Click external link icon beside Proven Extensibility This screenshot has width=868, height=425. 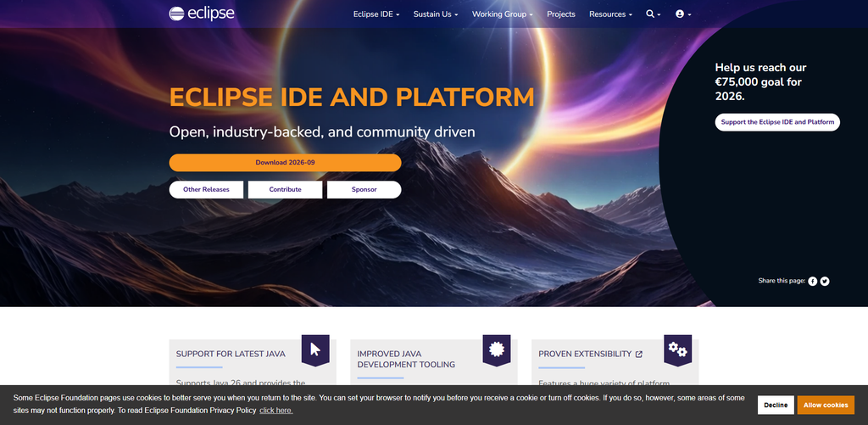[x=639, y=354]
